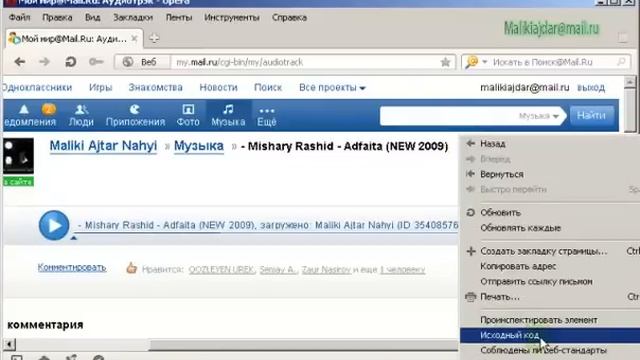Open the Справка menu

(x=289, y=18)
